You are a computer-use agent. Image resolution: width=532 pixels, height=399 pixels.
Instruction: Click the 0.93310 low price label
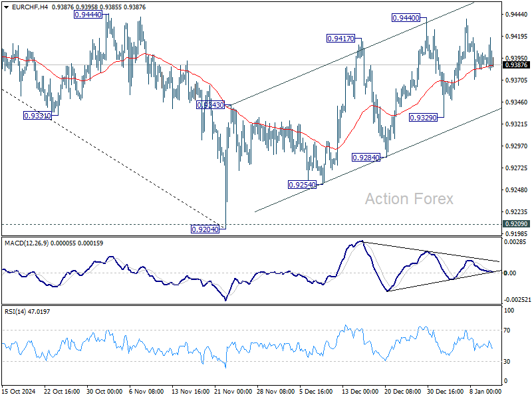(x=37, y=115)
